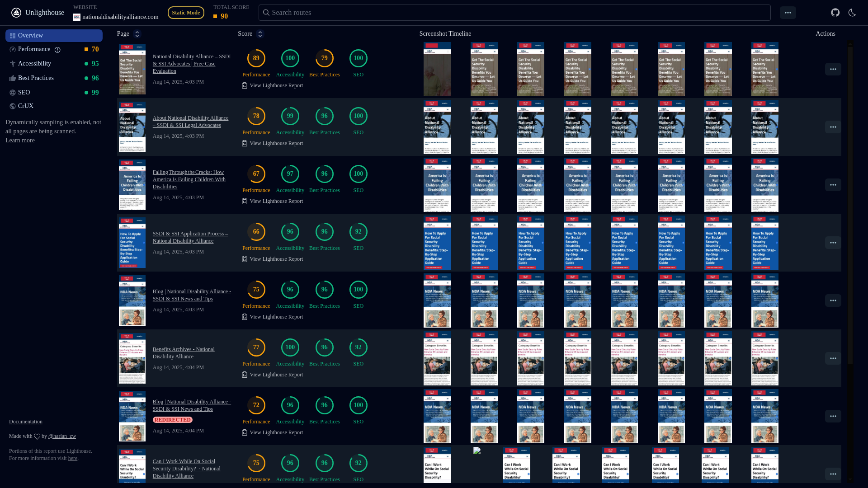Open the top bar more options menu

[788, 13]
